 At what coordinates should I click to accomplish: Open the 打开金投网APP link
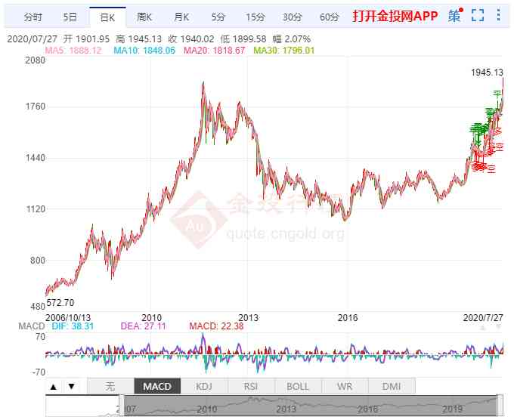[x=395, y=17]
